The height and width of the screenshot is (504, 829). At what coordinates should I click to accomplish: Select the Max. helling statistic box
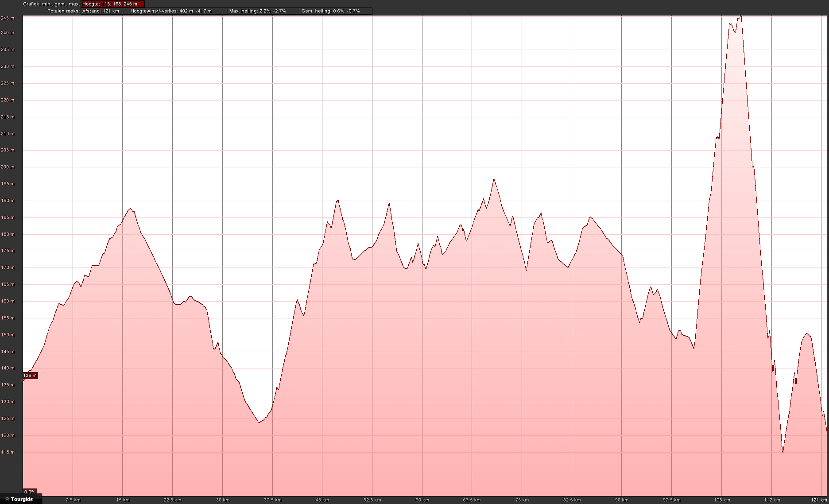click(263, 11)
